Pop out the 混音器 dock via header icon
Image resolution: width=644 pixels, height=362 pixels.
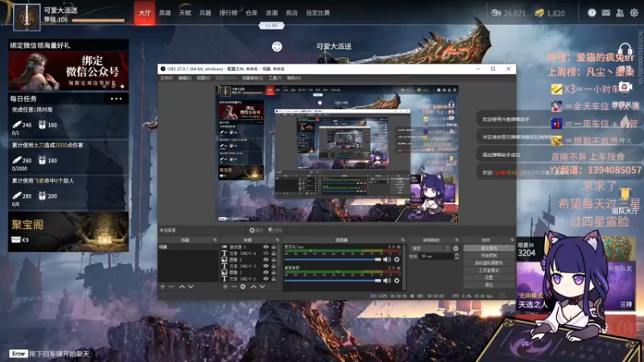402,240
